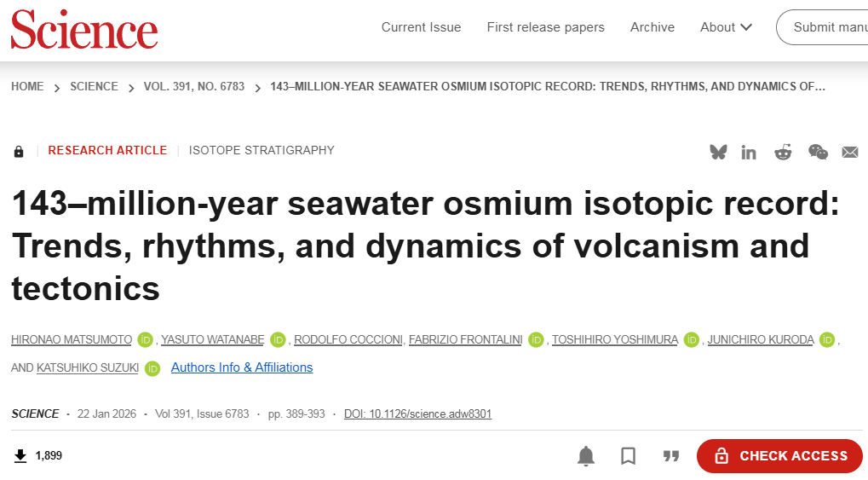Image resolution: width=868 pixels, height=480 pixels.
Task: Go to the Archive menu item
Action: (652, 27)
